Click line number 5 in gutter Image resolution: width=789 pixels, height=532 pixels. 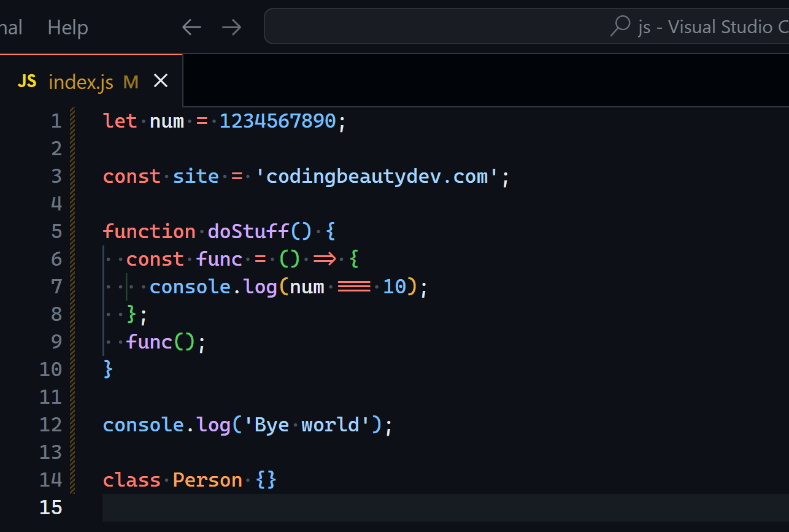56,231
